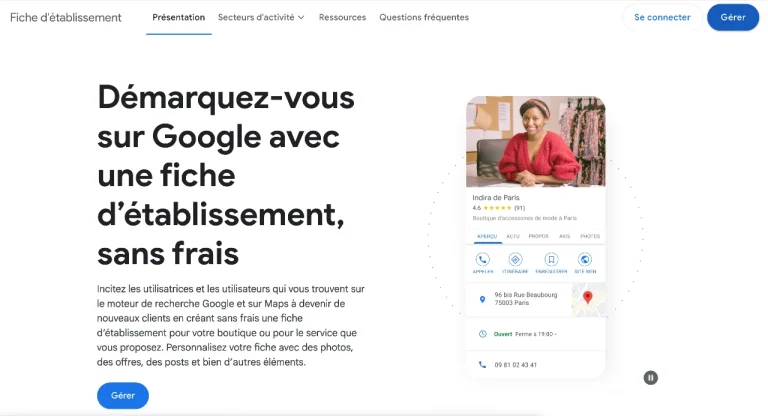Screen dimensions: 768x416
Task: Click the Site Web globe icon
Action: coord(585,260)
